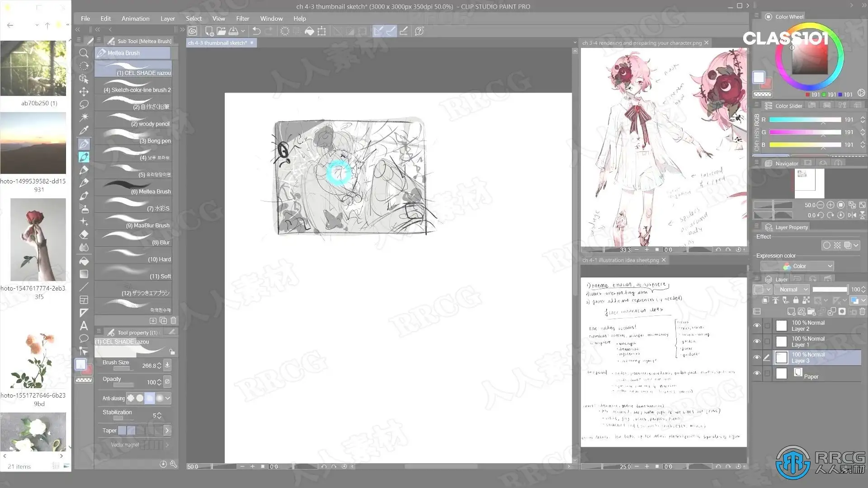Click Lock layer padlock icon

[796, 300]
